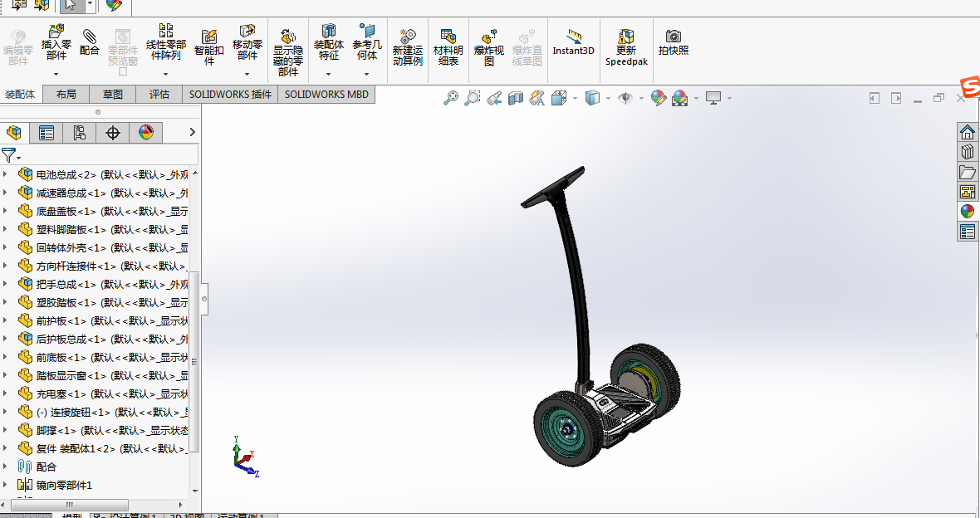Screen dimensions: 980x518
Task: Expand 减速器总成<1> tree node
Action: point(6,193)
